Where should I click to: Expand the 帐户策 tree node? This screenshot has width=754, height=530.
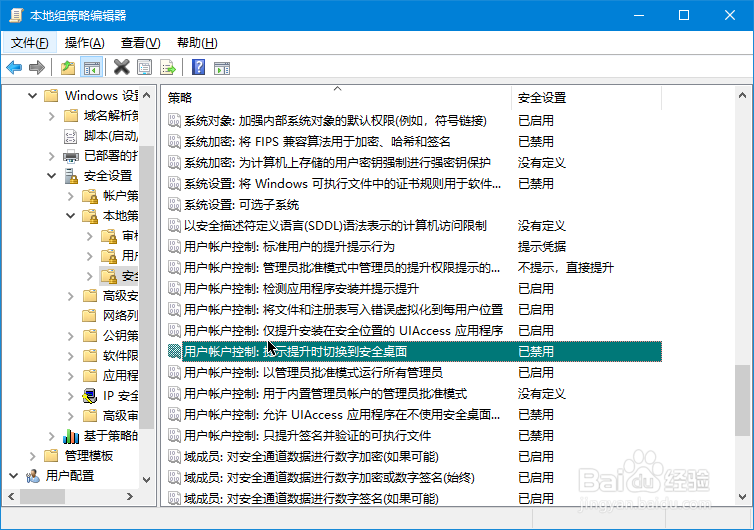(x=71, y=196)
